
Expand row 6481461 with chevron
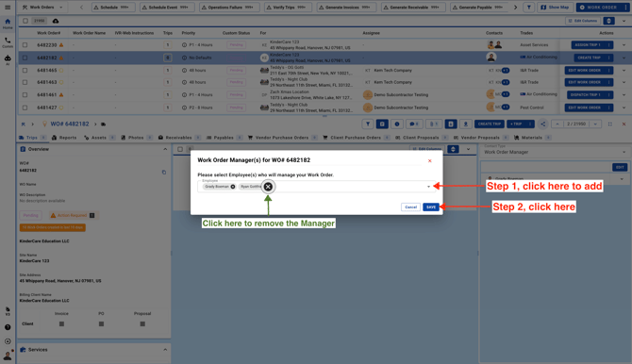coord(624,94)
